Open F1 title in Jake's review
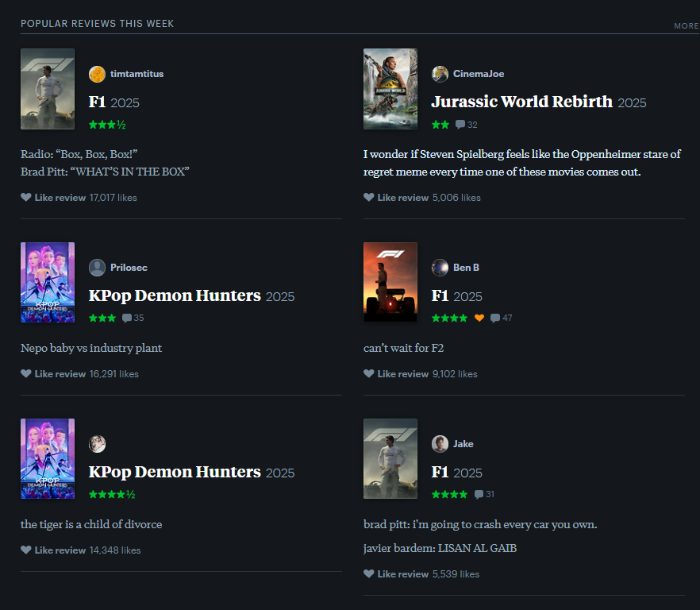 pyautogui.click(x=440, y=473)
